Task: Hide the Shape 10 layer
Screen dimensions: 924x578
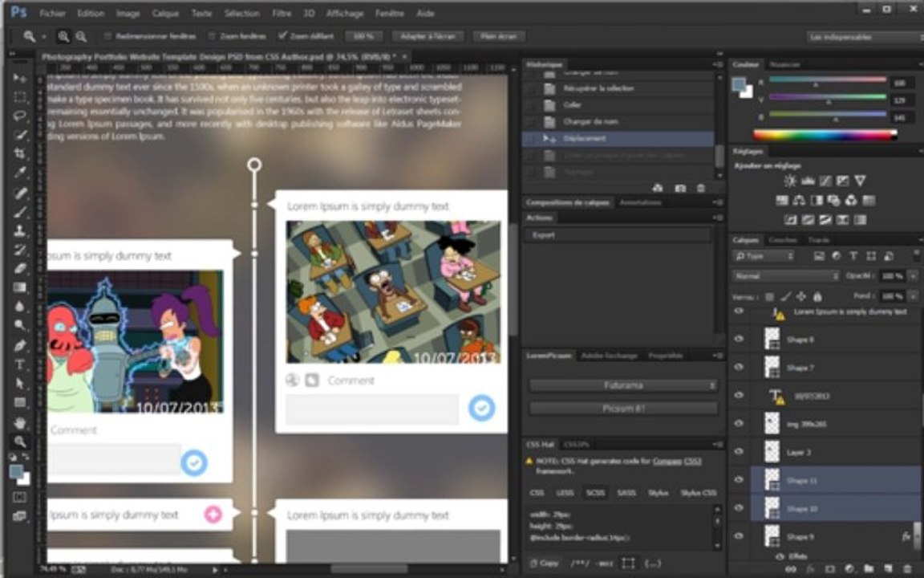Action: [x=739, y=508]
